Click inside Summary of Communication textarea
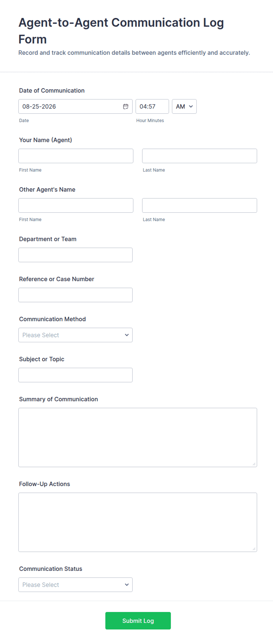 pyautogui.click(x=138, y=437)
